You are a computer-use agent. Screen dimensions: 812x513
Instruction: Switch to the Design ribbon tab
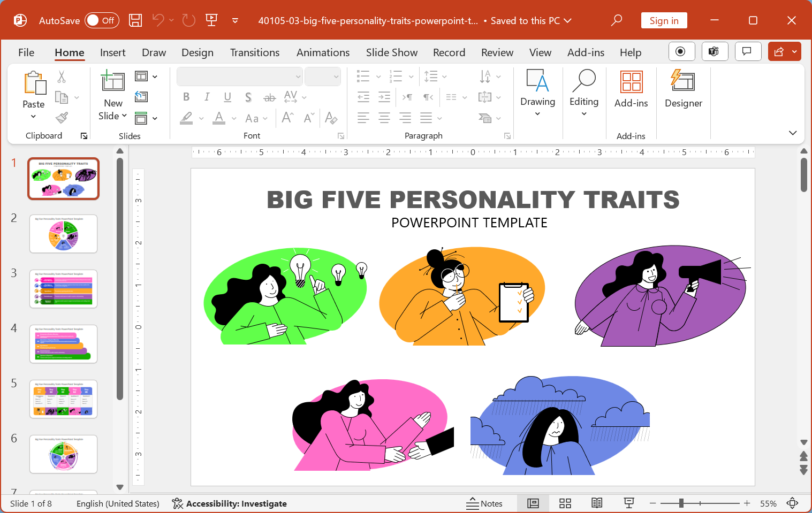point(197,52)
